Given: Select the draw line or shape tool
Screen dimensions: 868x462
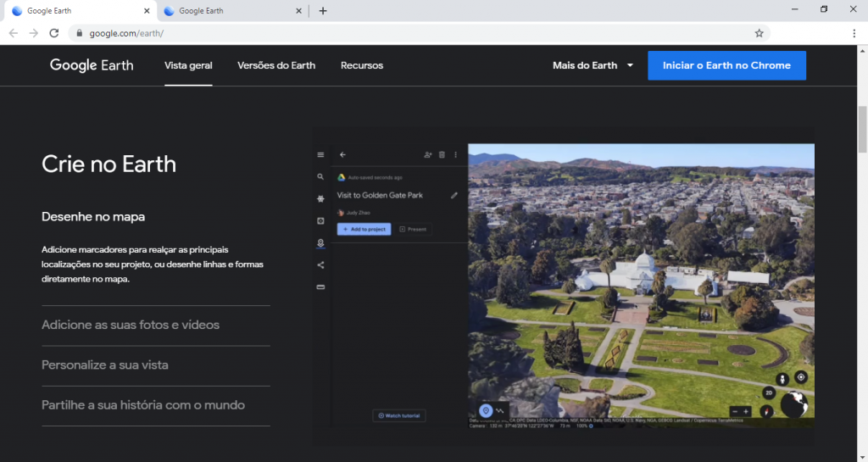Looking at the screenshot, I should coord(500,410).
